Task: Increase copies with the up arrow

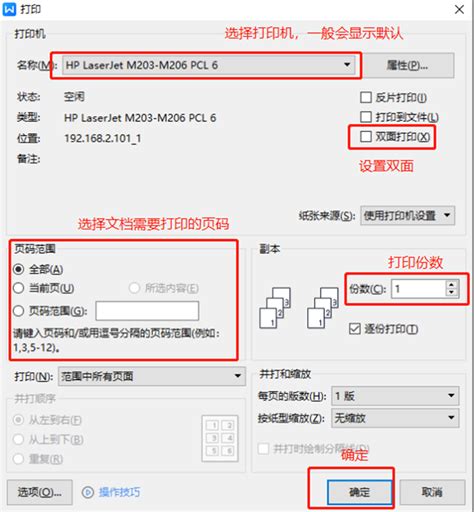Action: (x=451, y=285)
